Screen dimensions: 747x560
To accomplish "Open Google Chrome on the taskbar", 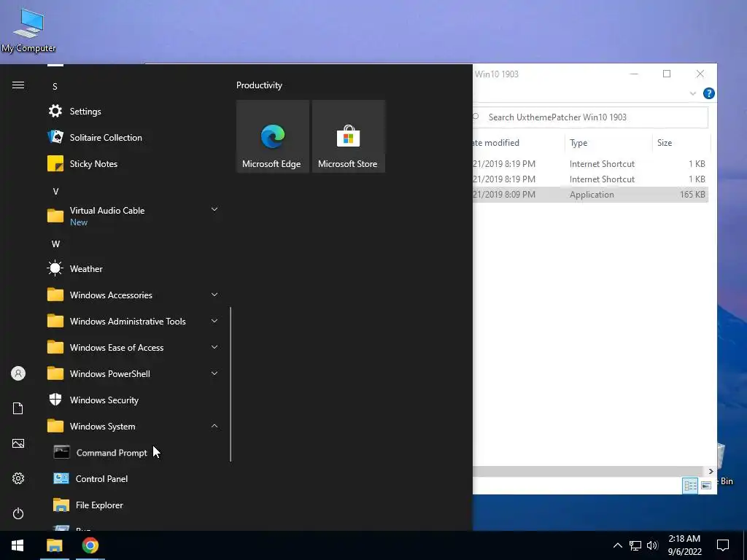I will (90, 545).
